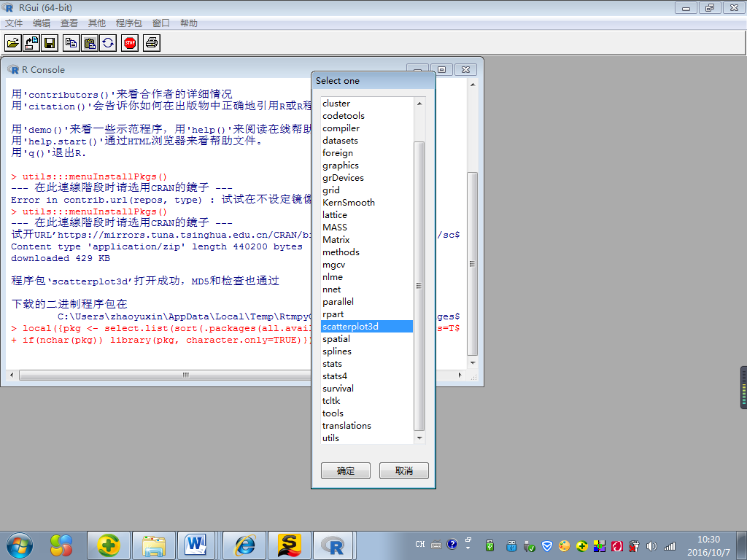Click the Copy and paste toolbar icon
This screenshot has width=747, height=560.
108,43
